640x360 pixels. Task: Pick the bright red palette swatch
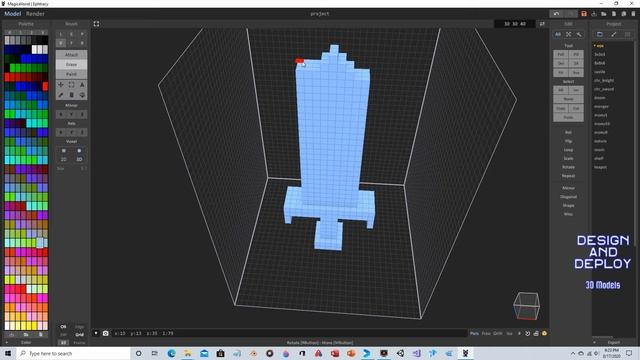pyautogui.click(x=45, y=87)
